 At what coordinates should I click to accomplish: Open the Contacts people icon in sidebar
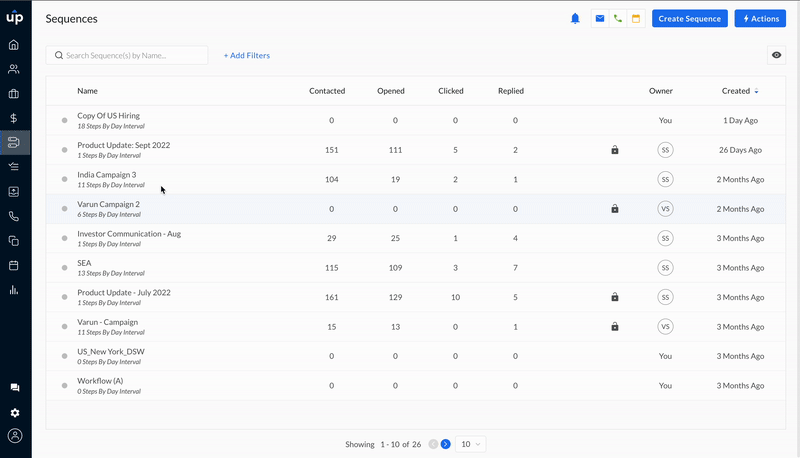[x=14, y=69]
